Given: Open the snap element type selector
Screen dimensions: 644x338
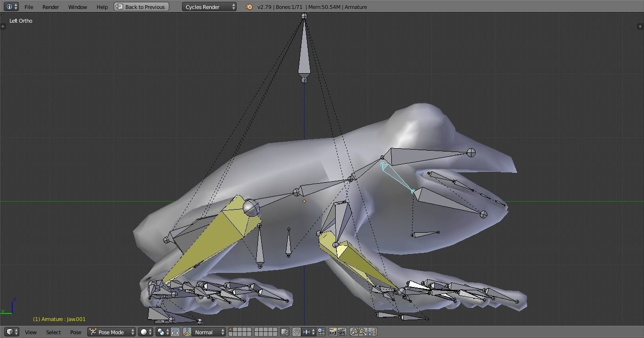Looking at the screenshot, I should (x=309, y=332).
